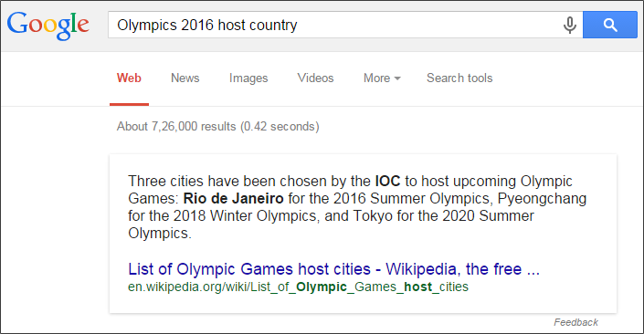Click the bold IOC text
The image size is (644, 334).
click(387, 181)
